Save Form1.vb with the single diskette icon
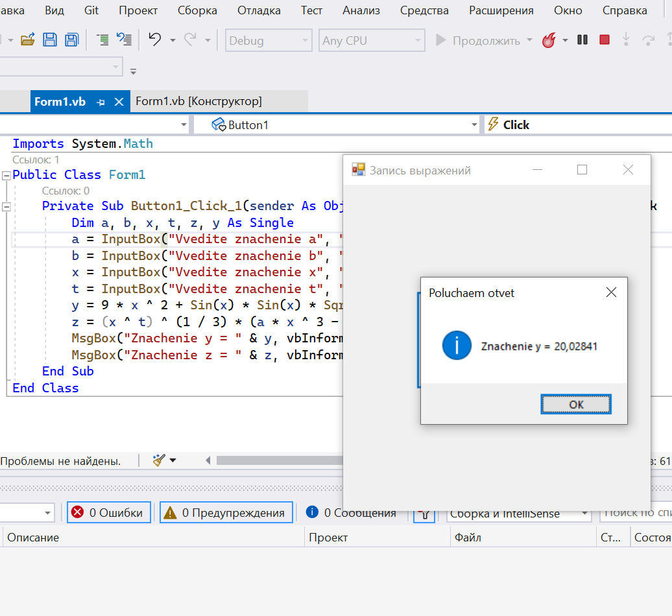 50,40
